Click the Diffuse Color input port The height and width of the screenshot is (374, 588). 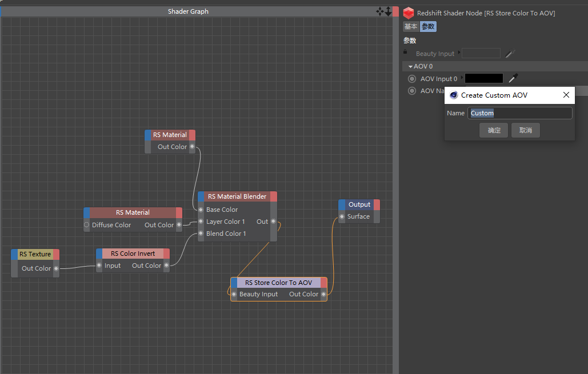pyautogui.click(x=87, y=225)
